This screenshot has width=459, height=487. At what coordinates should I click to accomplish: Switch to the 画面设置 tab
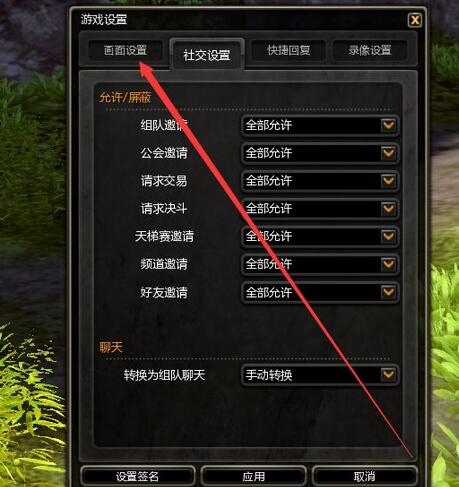125,50
